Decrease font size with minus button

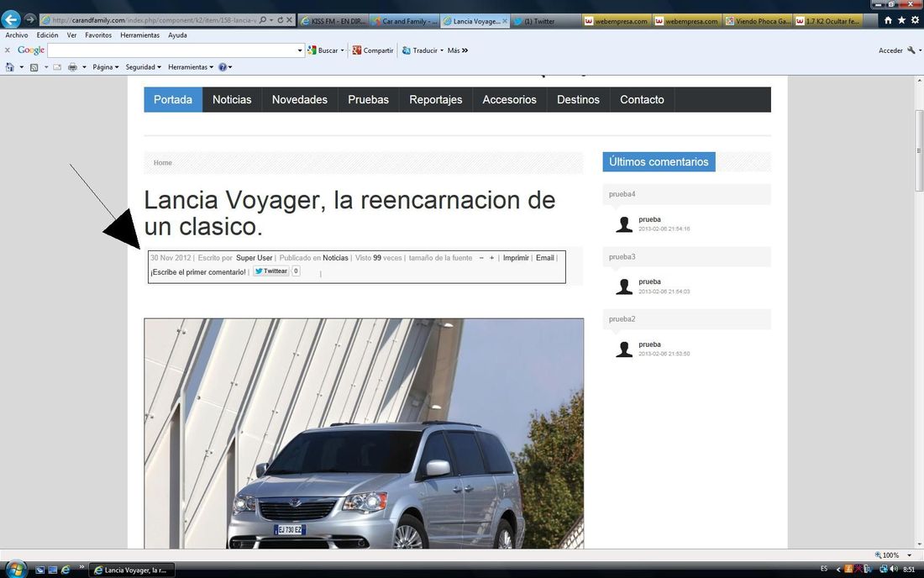(x=481, y=258)
